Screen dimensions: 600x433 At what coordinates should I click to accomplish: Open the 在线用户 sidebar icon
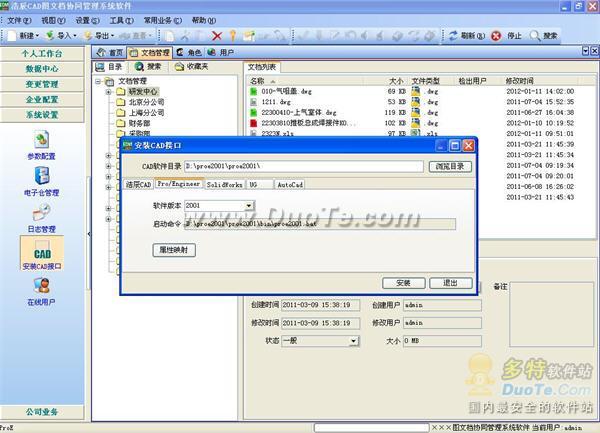(41, 290)
